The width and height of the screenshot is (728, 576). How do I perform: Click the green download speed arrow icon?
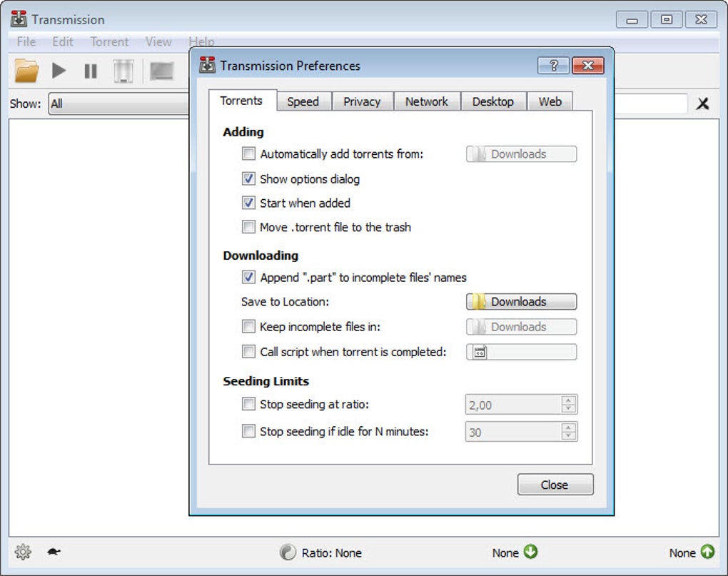click(530, 552)
